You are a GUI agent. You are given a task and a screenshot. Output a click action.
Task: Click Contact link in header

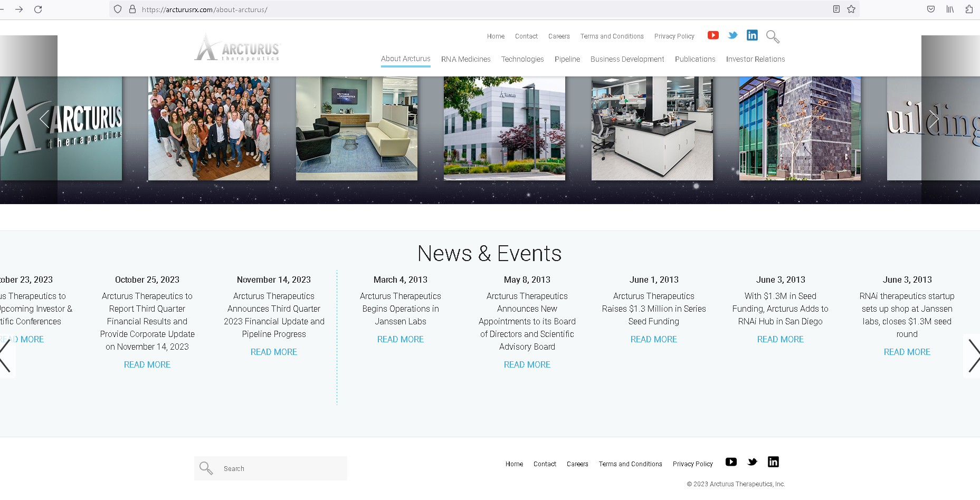(526, 36)
